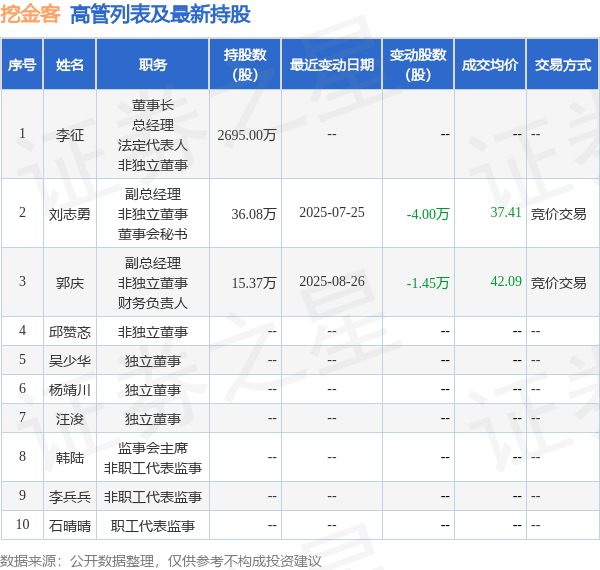
Task: Click the name 李征
Action: 70,135
